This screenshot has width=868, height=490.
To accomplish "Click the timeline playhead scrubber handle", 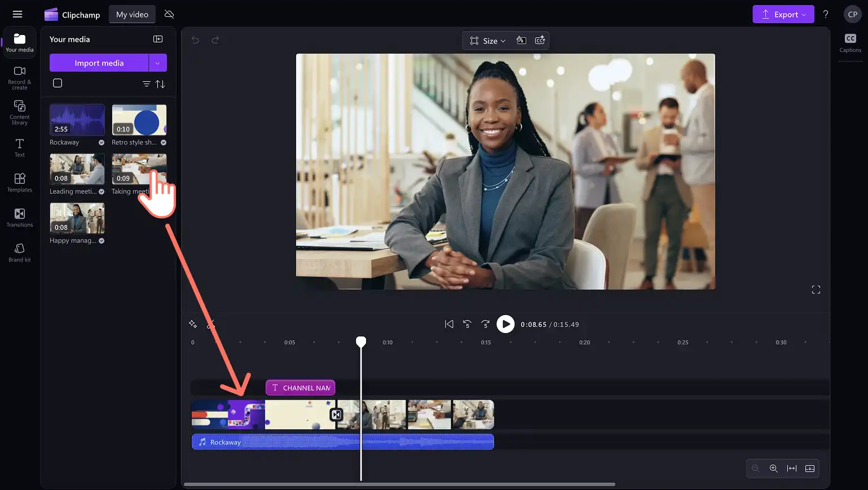I will (361, 341).
